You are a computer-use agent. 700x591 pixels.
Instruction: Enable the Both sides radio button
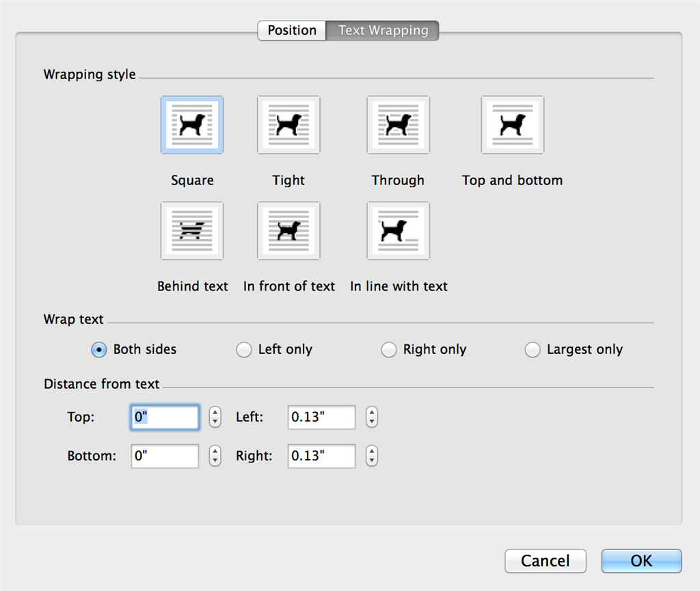(98, 350)
